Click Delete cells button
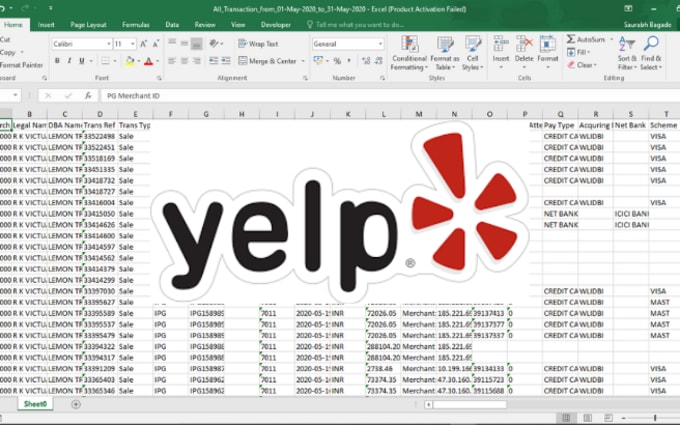 pos(524,53)
